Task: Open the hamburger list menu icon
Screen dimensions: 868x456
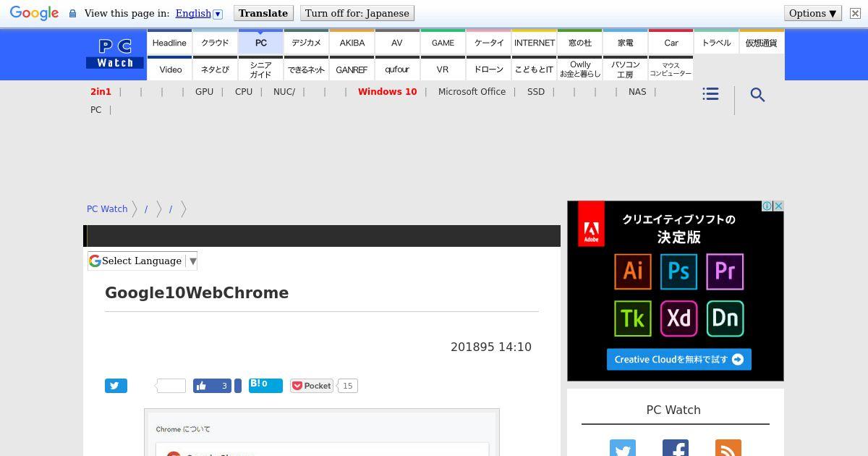Action: click(710, 94)
